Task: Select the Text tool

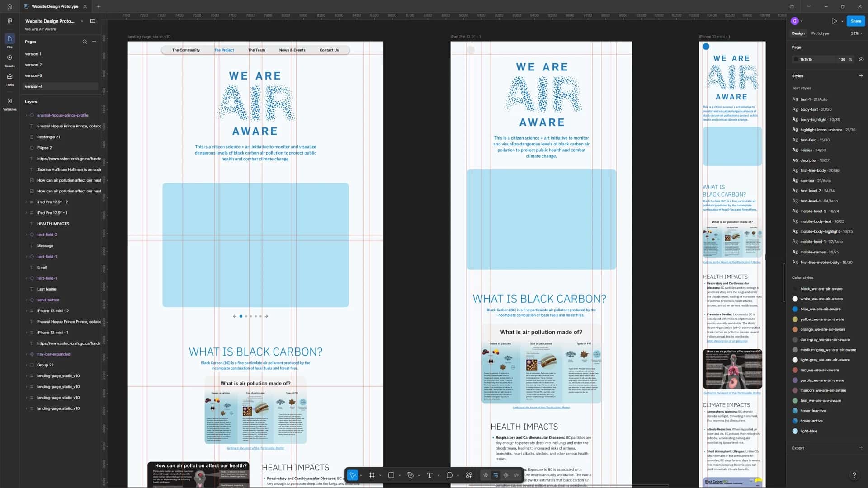Action: point(430,475)
